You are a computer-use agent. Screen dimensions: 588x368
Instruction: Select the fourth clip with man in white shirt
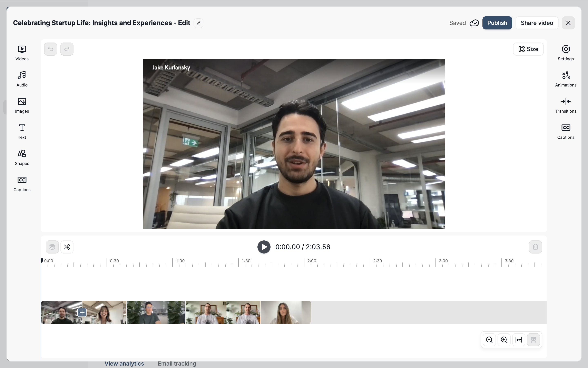point(223,313)
